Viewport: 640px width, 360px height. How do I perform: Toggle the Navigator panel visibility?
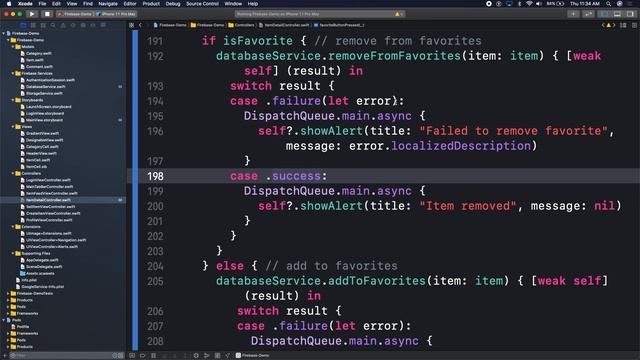click(x=604, y=14)
